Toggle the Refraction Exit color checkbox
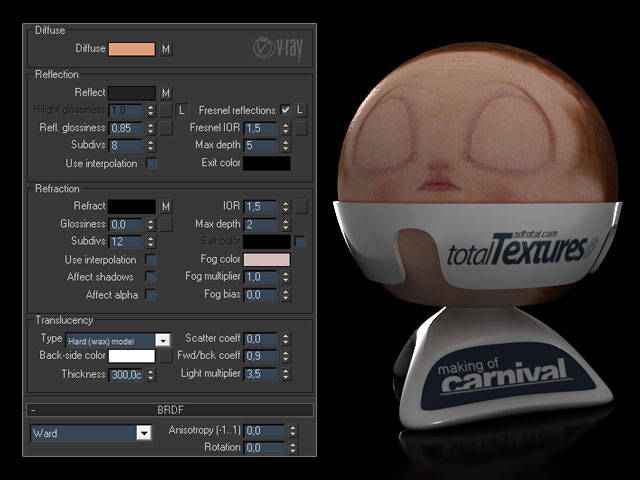 [x=300, y=242]
